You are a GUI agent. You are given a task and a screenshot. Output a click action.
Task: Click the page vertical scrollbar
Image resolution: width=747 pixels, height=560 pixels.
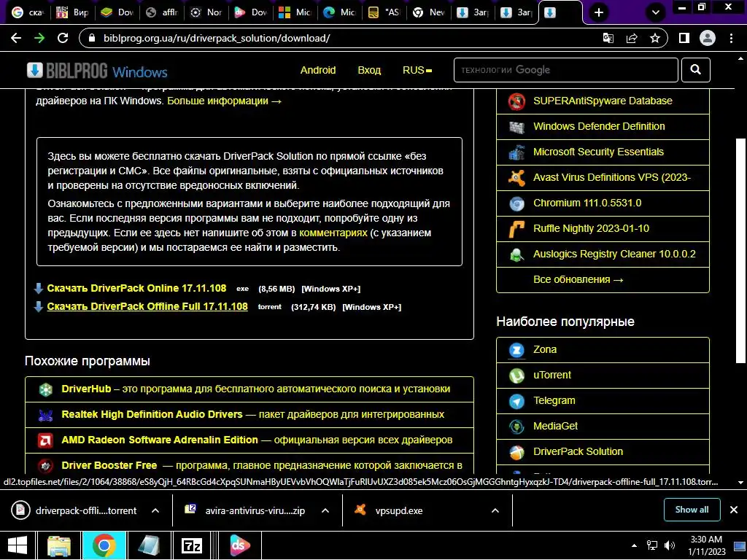click(740, 250)
